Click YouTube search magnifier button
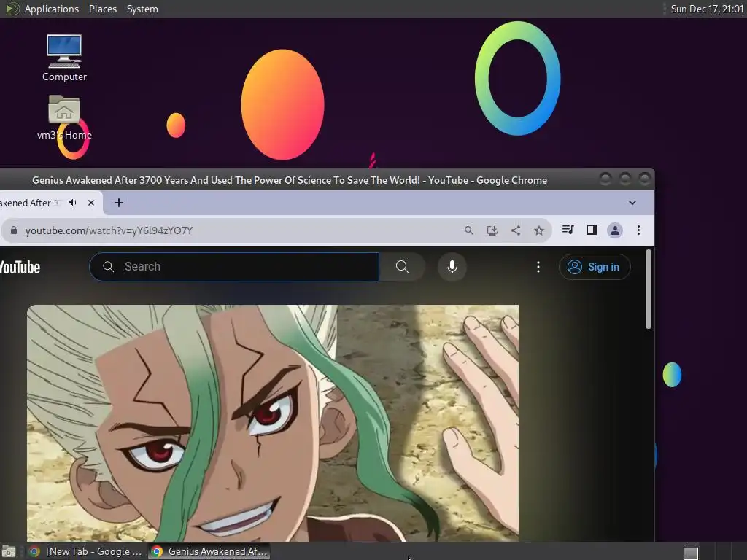This screenshot has height=560, width=747. click(x=403, y=267)
